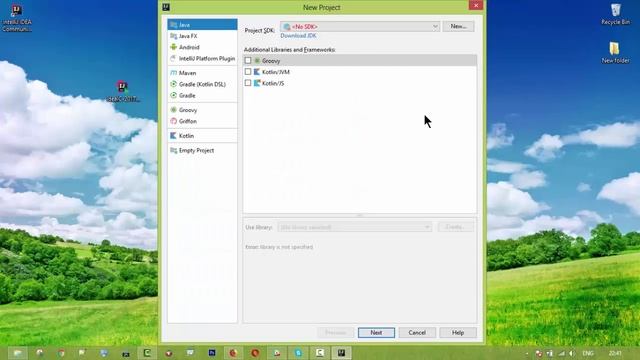Open Google Chrome from the taskbar
This screenshot has width=640, height=360.
point(61,353)
